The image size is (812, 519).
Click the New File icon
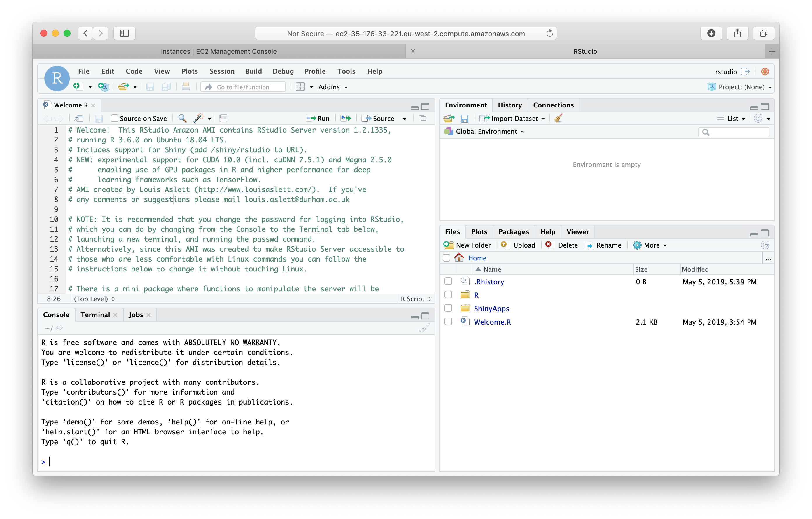click(x=77, y=87)
